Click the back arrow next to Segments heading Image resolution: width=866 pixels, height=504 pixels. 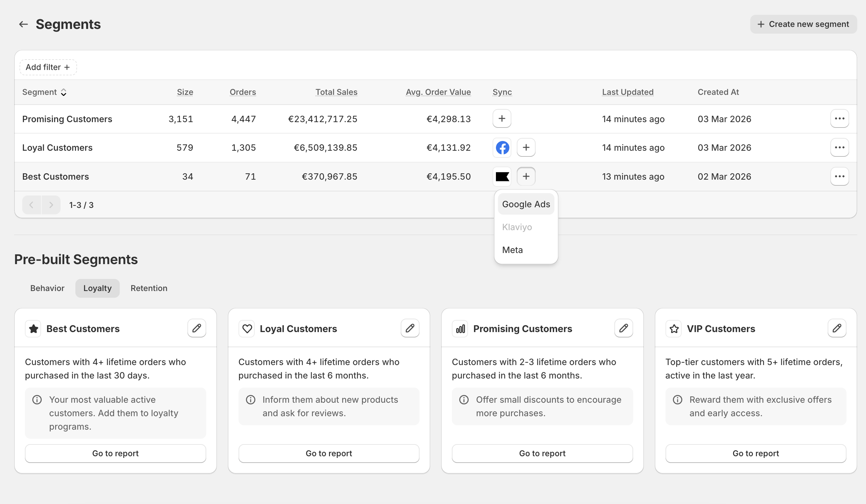23,24
